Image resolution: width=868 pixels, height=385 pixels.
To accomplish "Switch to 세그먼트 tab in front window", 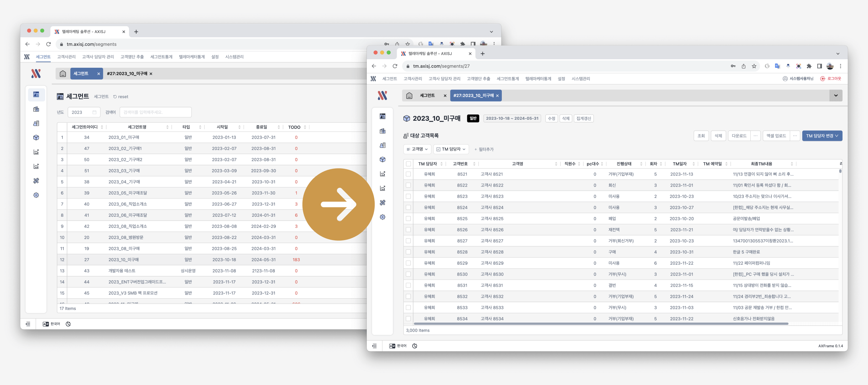I will [x=427, y=95].
